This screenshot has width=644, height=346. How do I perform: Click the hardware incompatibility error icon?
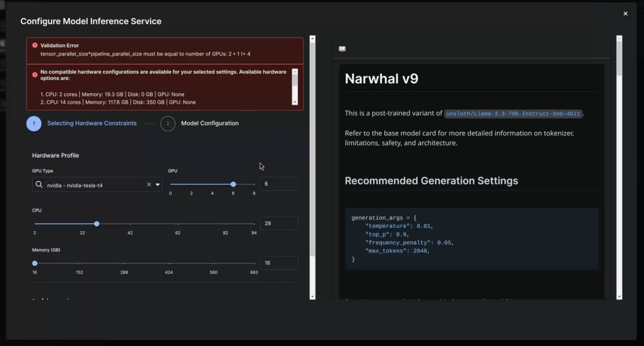click(x=35, y=75)
